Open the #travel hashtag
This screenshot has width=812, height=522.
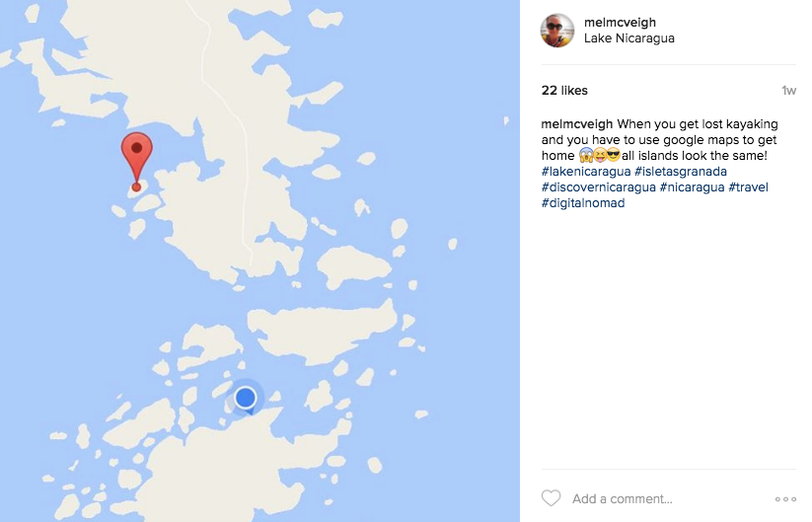click(x=748, y=186)
